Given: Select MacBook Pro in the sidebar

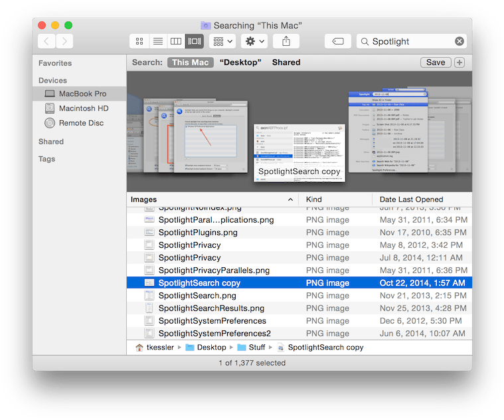Looking at the screenshot, I should coord(80,94).
